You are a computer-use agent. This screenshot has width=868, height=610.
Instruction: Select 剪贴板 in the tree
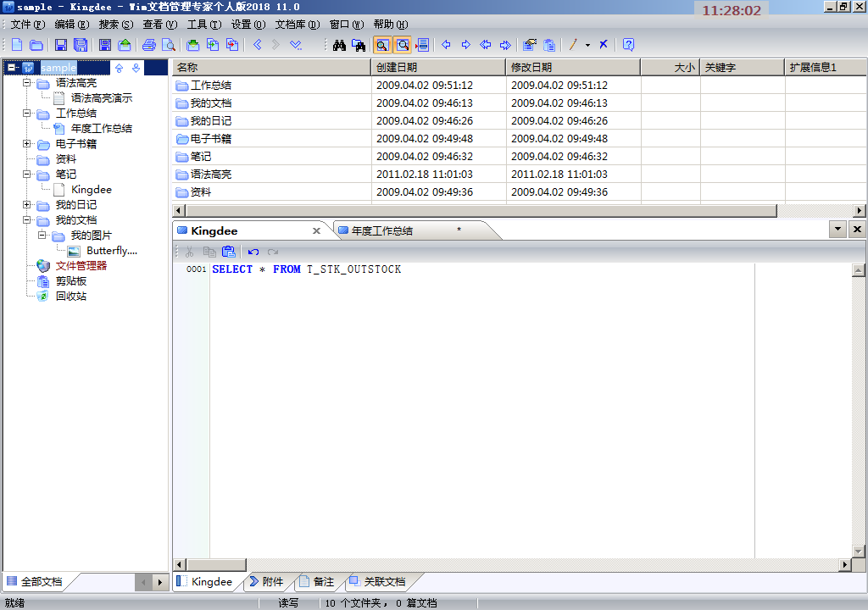point(71,281)
